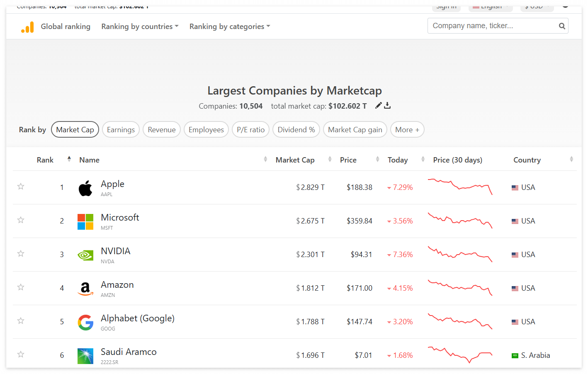Open the Amazon company link
Screen dimensions: 588x374
117,285
